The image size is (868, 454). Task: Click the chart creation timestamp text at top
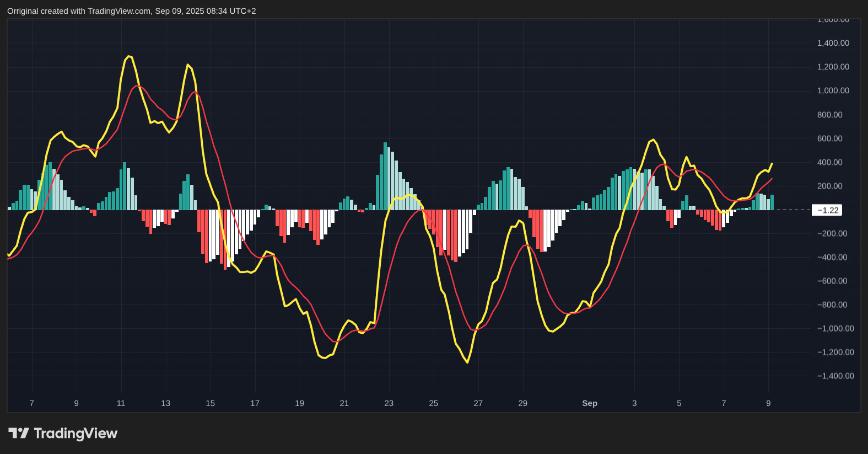click(132, 11)
